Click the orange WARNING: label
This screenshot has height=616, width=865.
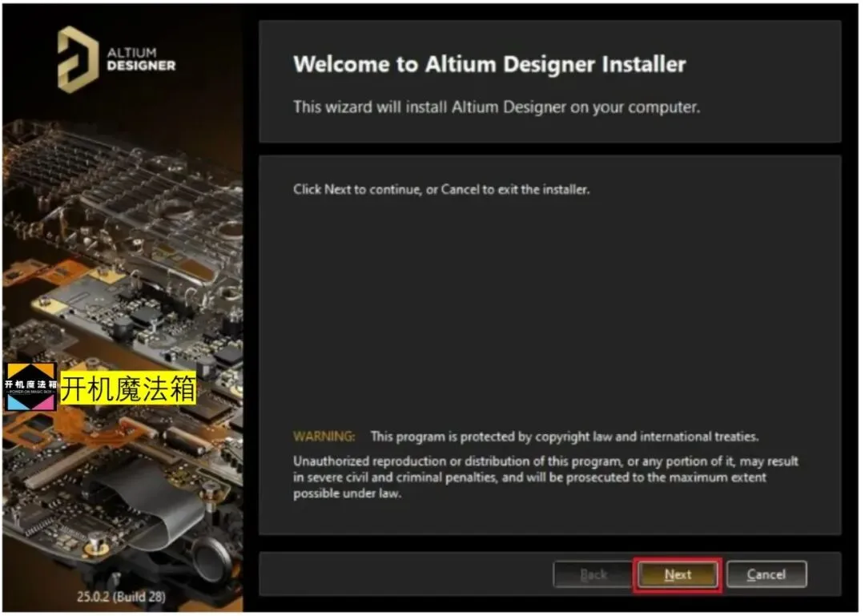click(x=324, y=436)
